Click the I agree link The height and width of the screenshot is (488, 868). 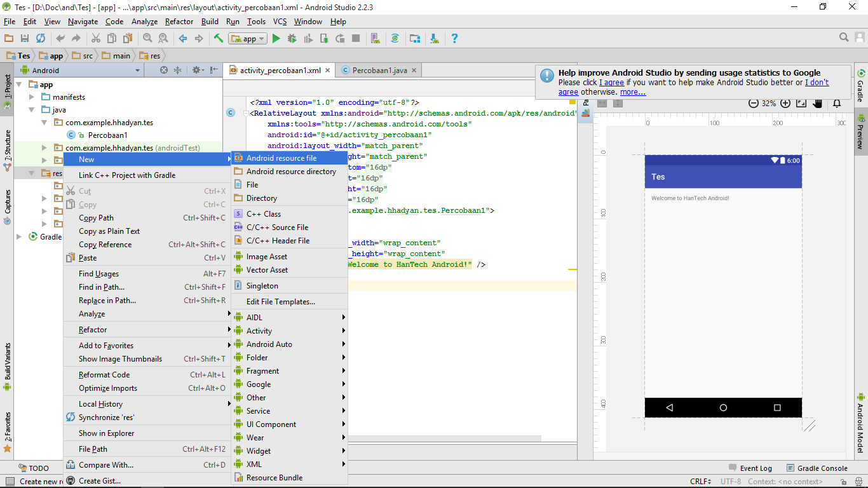click(x=611, y=83)
